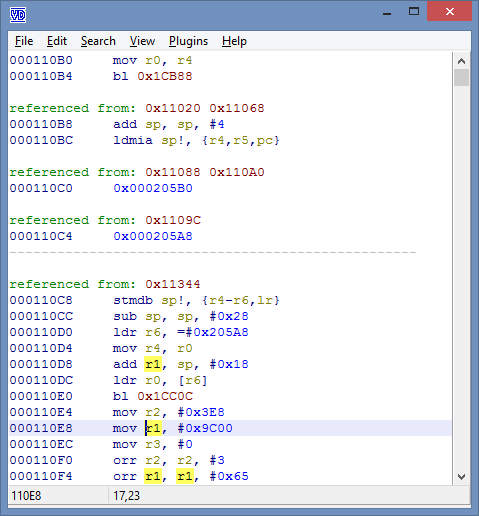Open the Search menu

(98, 41)
